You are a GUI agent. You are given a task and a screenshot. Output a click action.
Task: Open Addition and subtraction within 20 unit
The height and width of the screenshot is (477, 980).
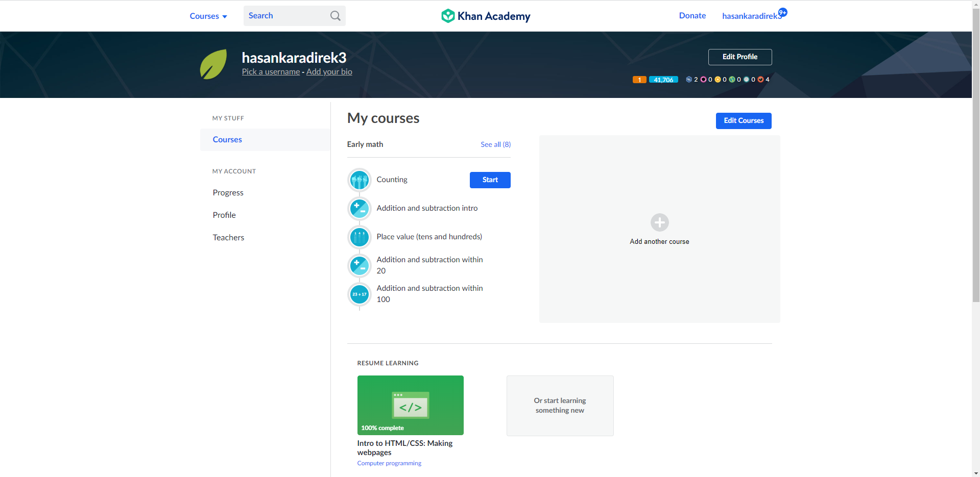point(429,265)
